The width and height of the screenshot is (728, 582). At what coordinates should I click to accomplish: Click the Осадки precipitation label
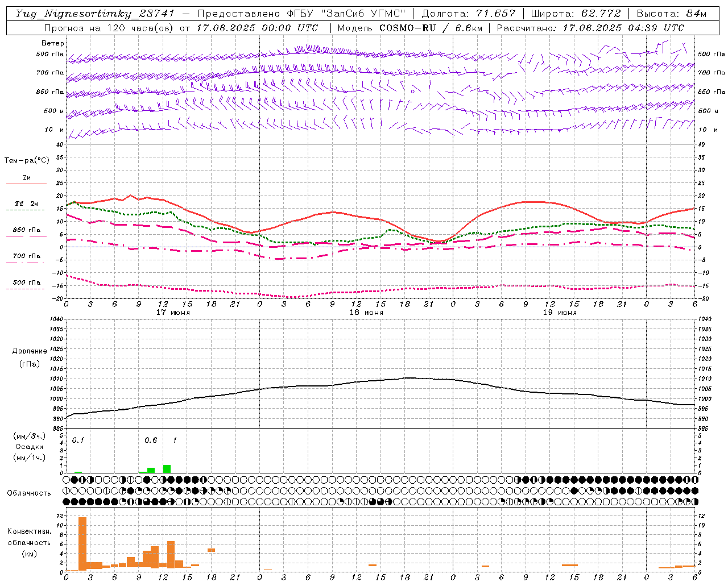(29, 447)
